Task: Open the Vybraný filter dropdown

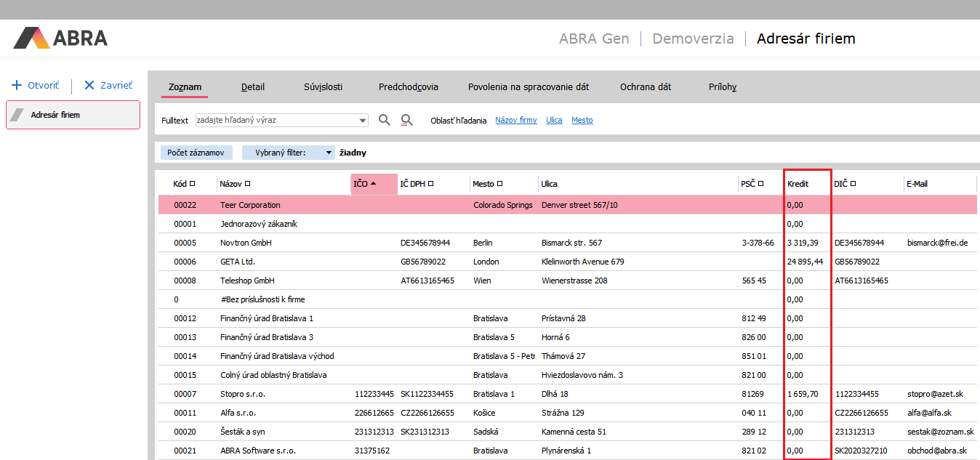Action: tap(329, 153)
